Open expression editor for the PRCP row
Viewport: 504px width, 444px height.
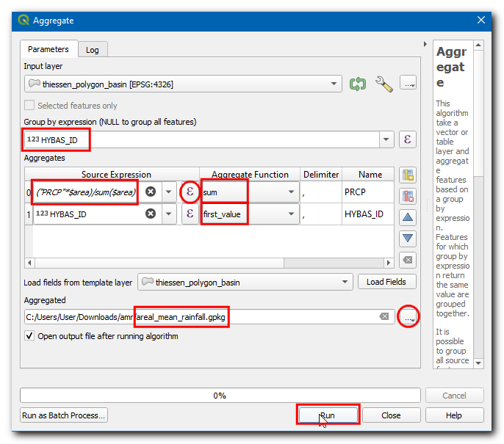click(190, 192)
